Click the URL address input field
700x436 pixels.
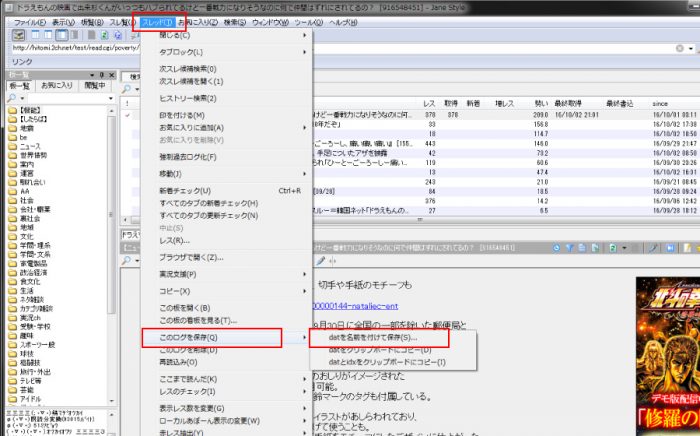pyautogui.click(x=342, y=48)
